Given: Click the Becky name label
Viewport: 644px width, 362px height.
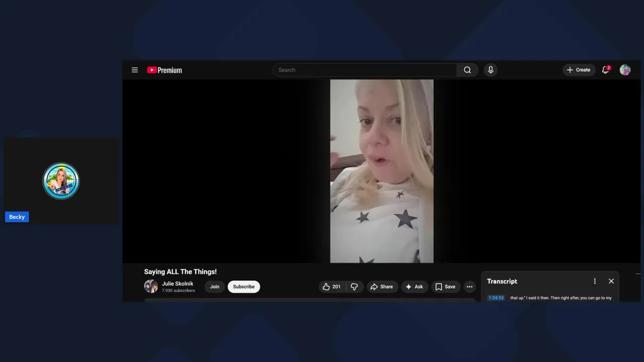Looking at the screenshot, I should pos(17,217).
